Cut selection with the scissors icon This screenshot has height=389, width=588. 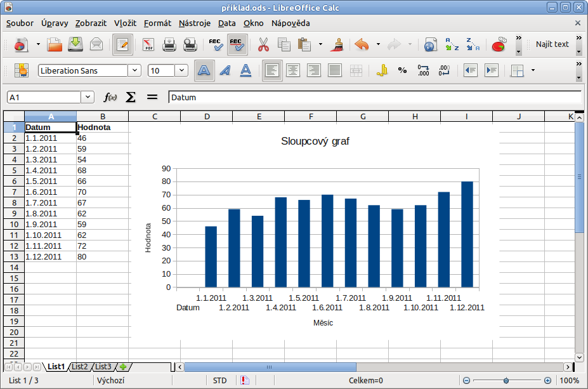263,44
